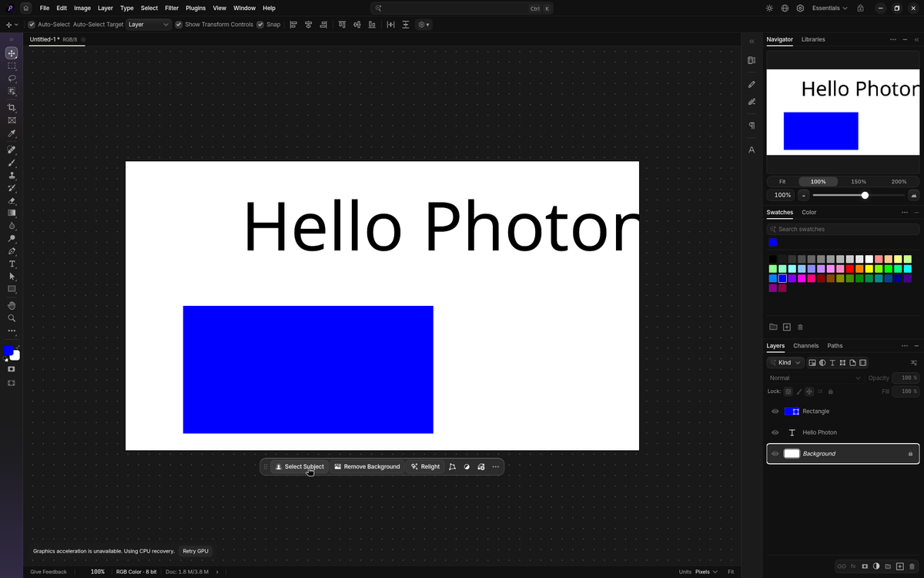924x578 pixels.
Task: Hide the Rectangle layer
Action: tap(775, 412)
